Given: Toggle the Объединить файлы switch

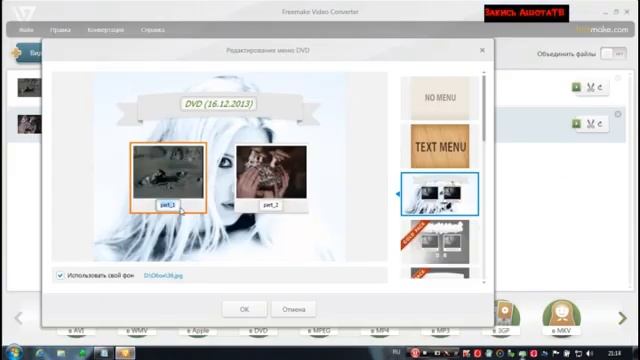Looking at the screenshot, I should tap(613, 54).
